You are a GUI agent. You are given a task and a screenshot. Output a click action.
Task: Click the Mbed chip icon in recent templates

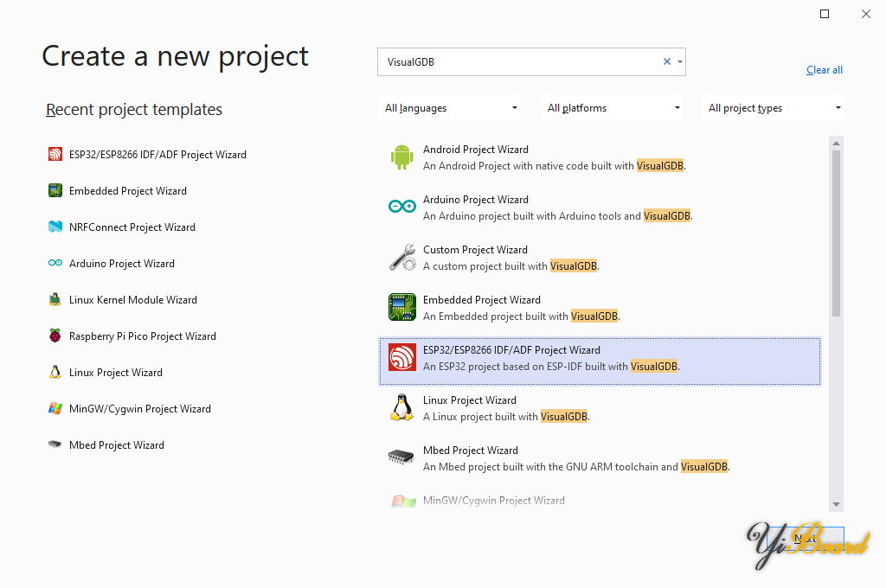(55, 444)
